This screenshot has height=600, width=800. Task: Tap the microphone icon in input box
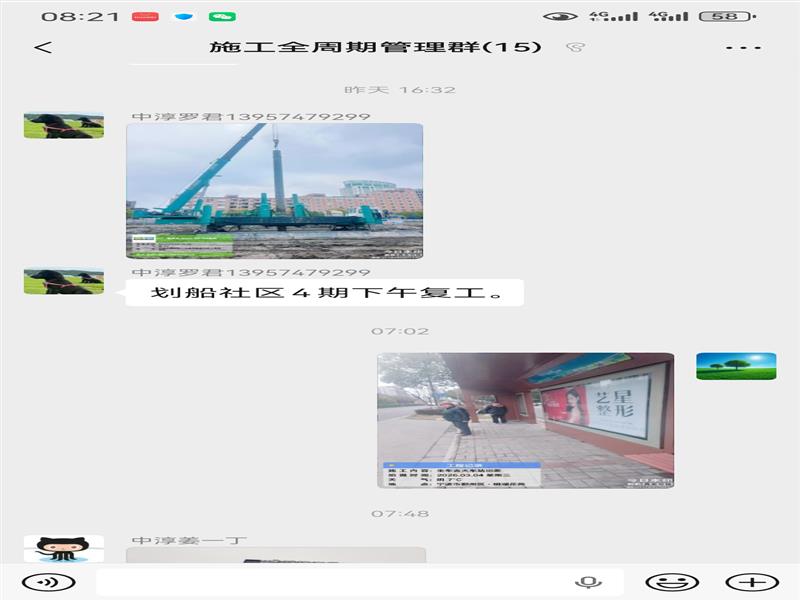(588, 582)
